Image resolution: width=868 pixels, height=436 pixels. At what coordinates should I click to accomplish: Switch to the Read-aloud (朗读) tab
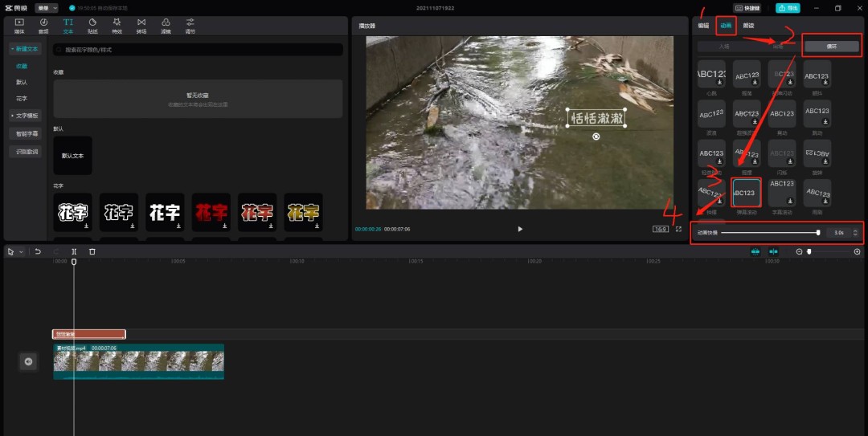(748, 26)
